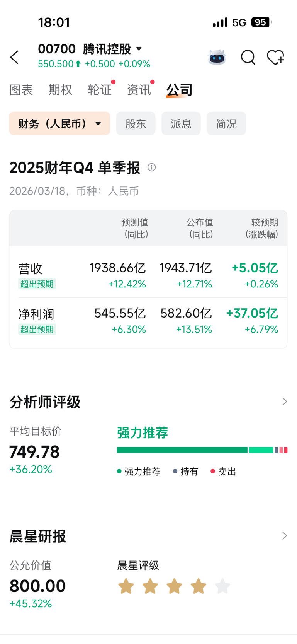
Task: Open the 简况 sub-tab
Action: pos(226,123)
